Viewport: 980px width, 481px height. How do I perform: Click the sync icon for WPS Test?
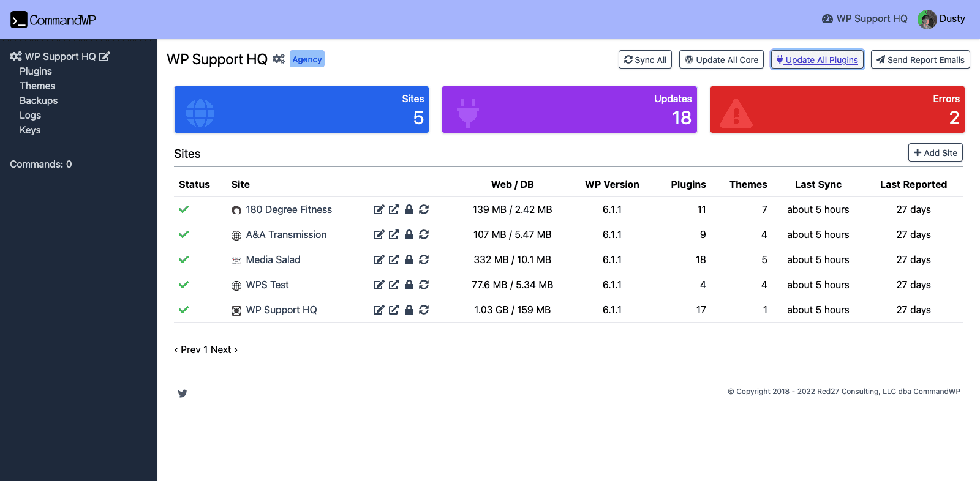424,285
